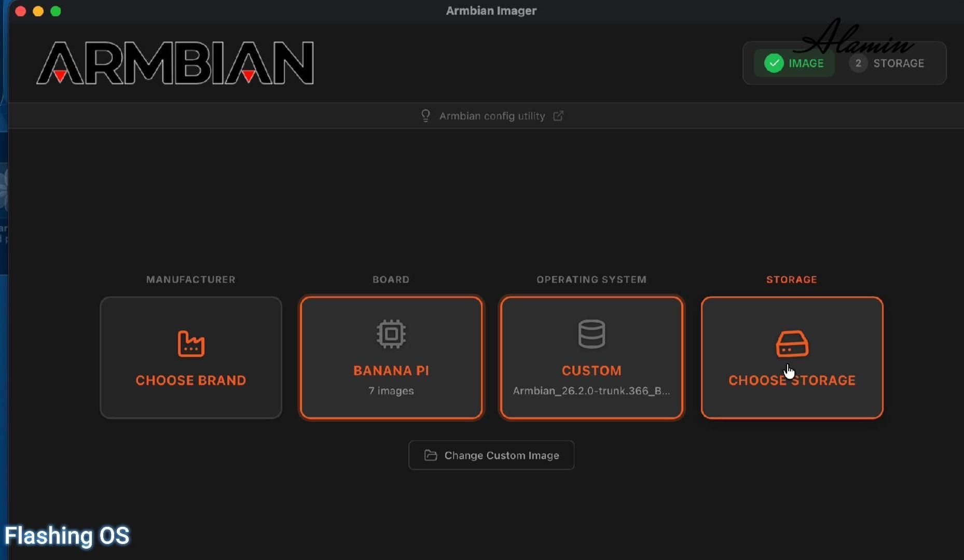Image resolution: width=964 pixels, height=560 pixels.
Task: Click the step 2 number badge
Action: (858, 63)
